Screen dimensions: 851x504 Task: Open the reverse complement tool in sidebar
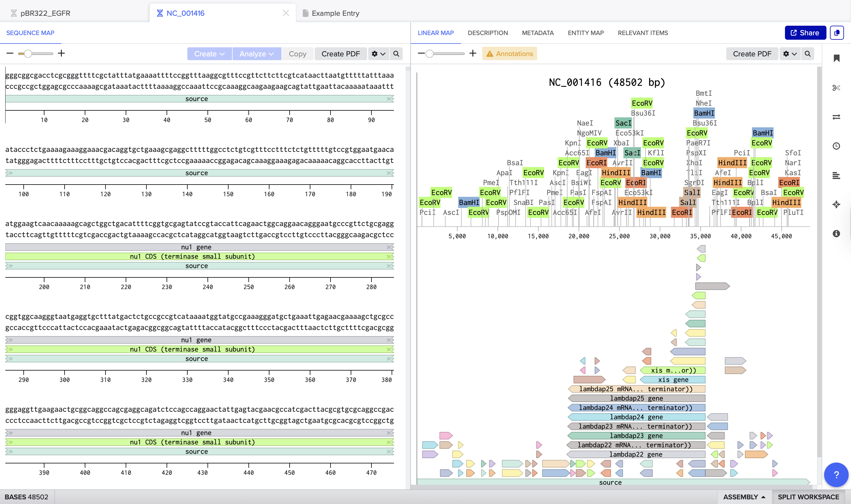pyautogui.click(x=836, y=117)
